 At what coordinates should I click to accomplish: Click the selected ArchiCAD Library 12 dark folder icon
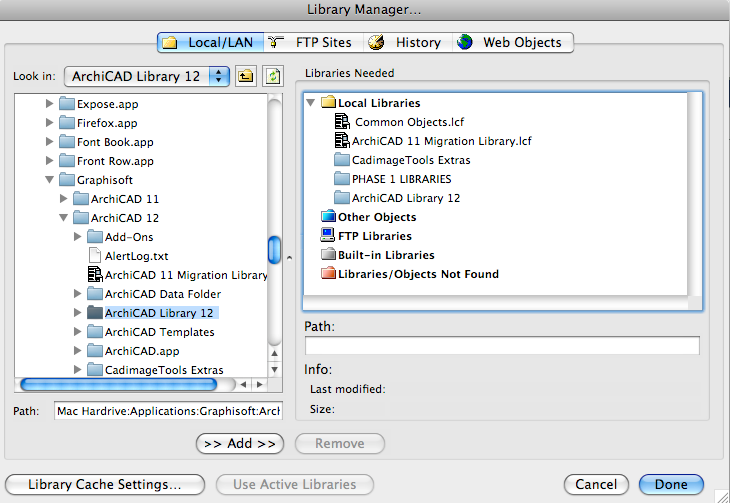tap(95, 313)
